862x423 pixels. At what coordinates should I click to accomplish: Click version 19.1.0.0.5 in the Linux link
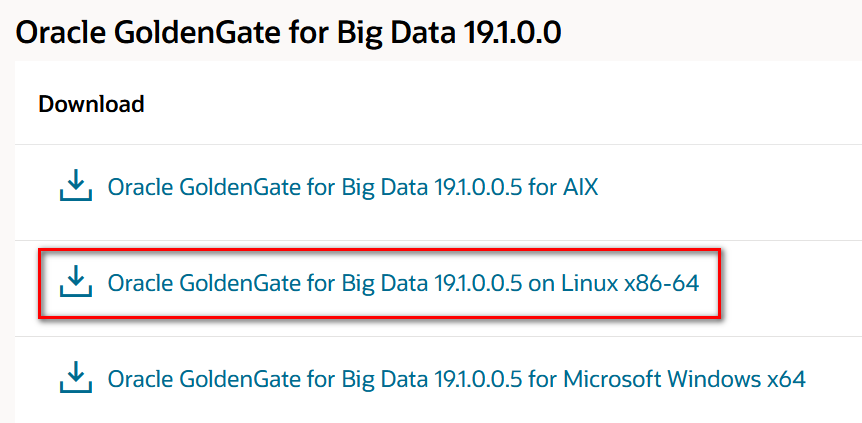(x=474, y=283)
